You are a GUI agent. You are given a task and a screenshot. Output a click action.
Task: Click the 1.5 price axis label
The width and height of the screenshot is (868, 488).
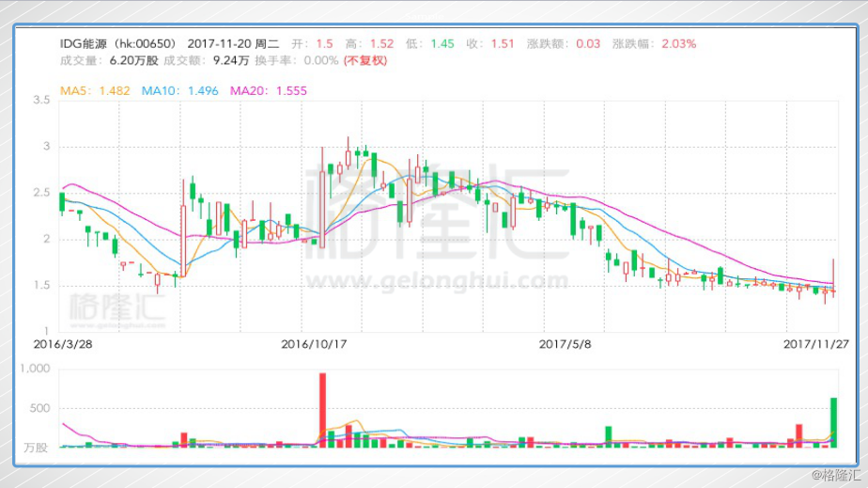coord(41,285)
